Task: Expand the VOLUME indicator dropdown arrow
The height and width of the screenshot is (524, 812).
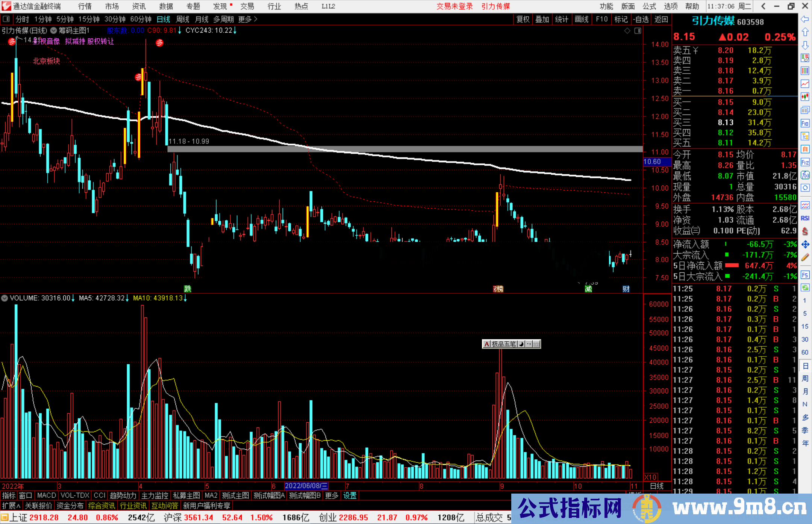Action: [x=5, y=298]
